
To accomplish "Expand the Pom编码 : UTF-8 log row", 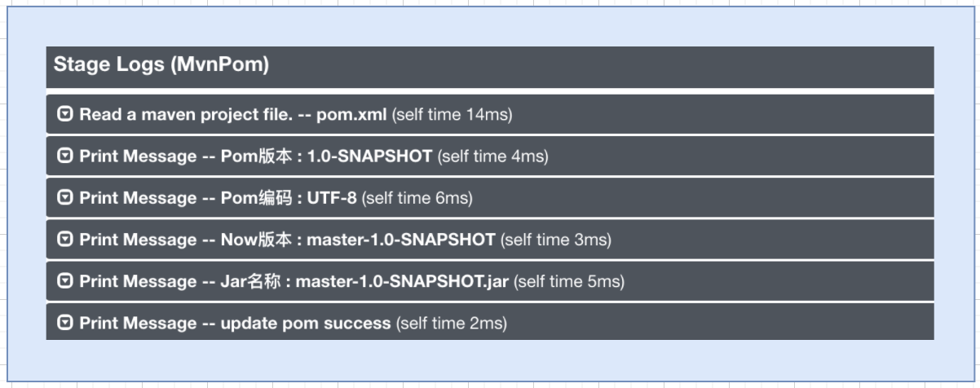I will [x=490, y=198].
